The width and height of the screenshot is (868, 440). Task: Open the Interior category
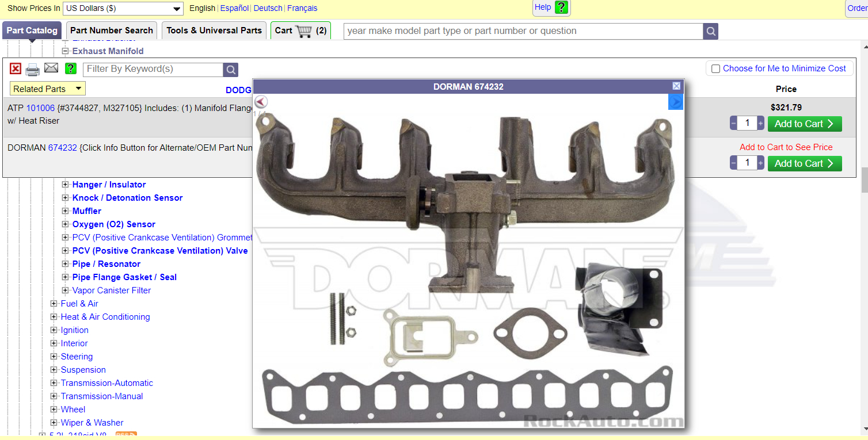click(x=74, y=343)
